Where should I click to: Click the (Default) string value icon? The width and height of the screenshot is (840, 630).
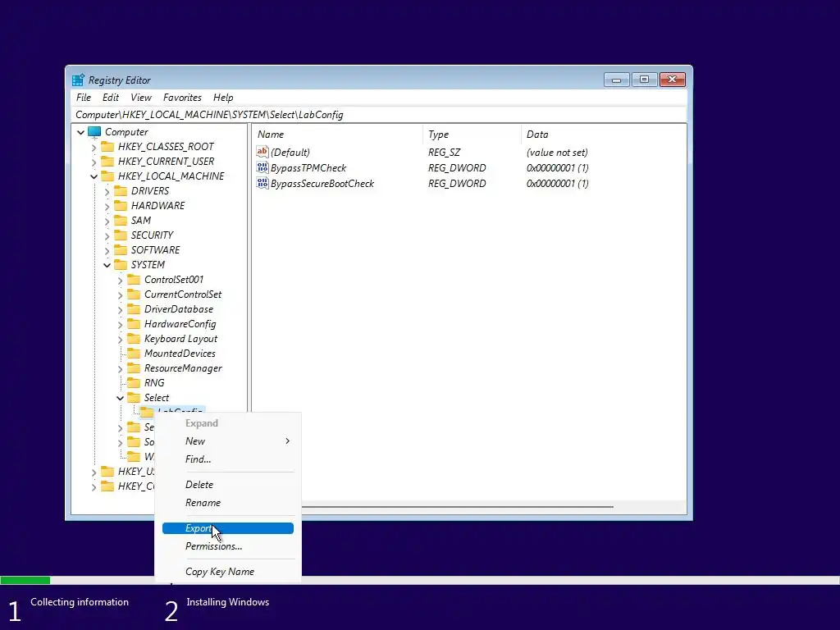(x=262, y=152)
